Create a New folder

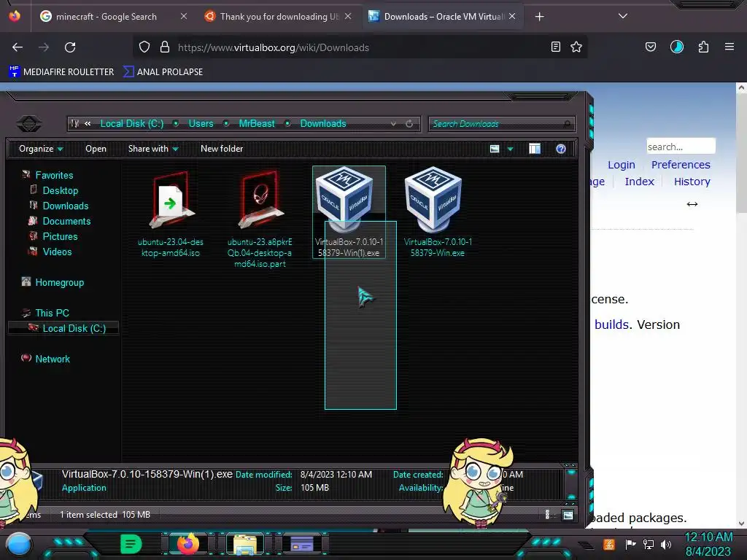click(222, 149)
